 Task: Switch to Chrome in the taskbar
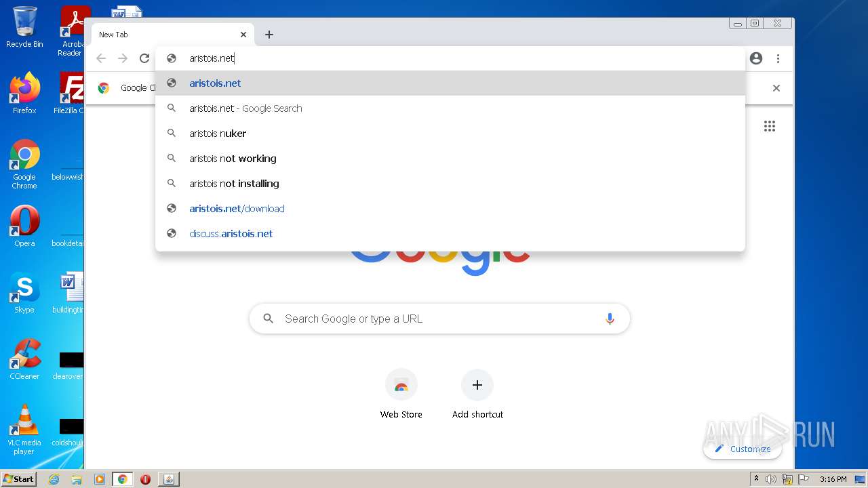pos(123,479)
